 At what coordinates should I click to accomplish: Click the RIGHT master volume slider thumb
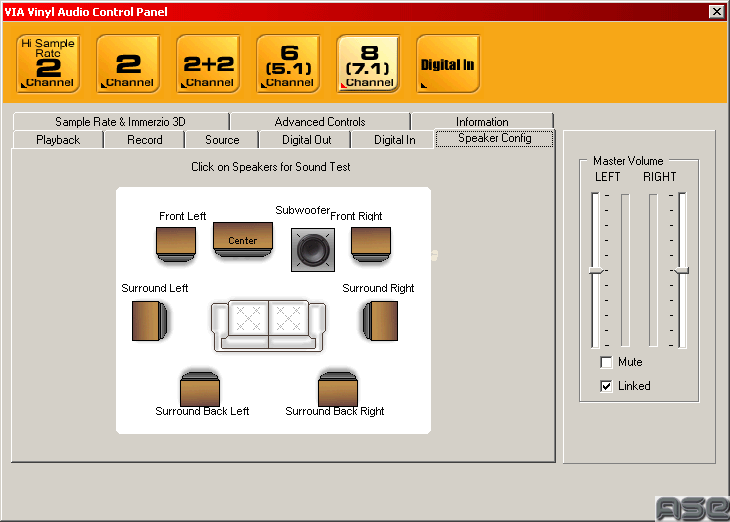click(x=682, y=271)
